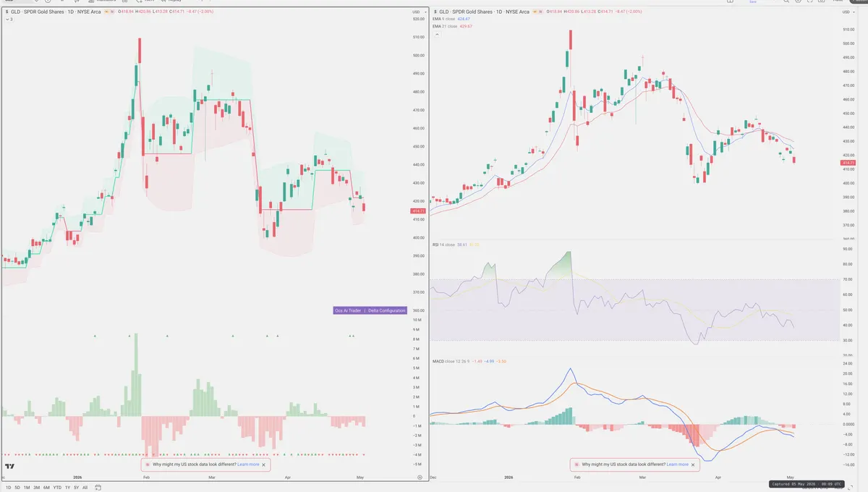Dismiss the right chart data notice
Viewport: 868px width, 492px height.
pyautogui.click(x=694, y=465)
